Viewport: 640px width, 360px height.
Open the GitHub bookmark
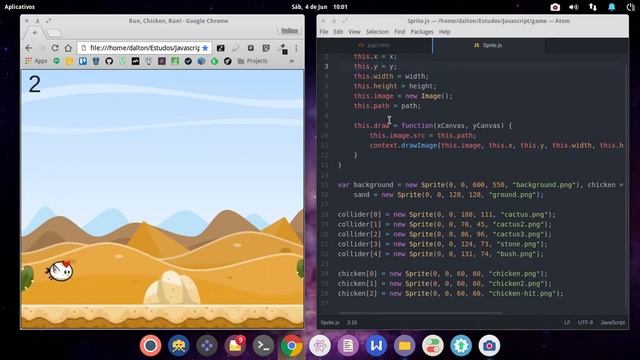109,61
